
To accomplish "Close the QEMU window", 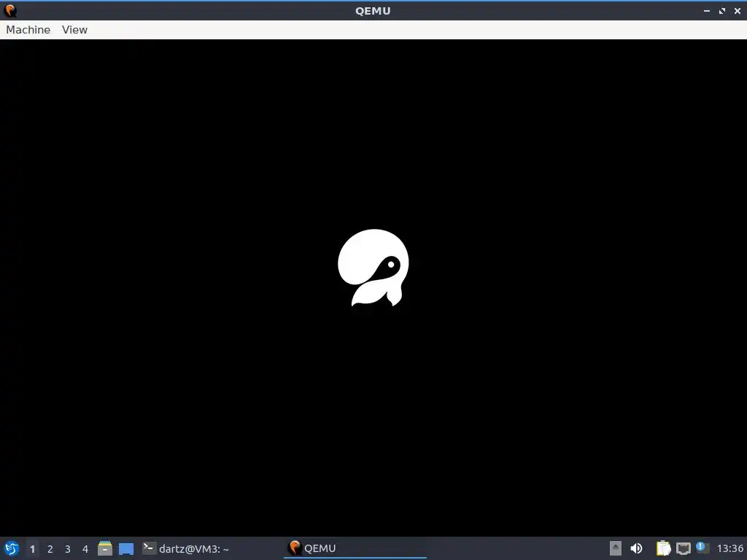I will click(x=738, y=11).
